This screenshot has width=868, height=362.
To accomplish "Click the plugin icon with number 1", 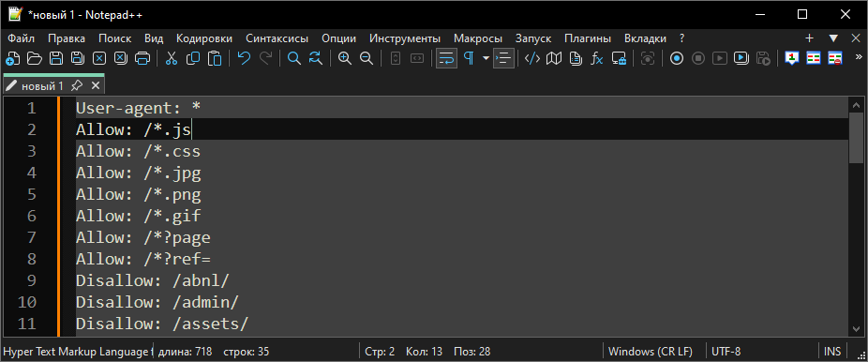I will pyautogui.click(x=792, y=58).
